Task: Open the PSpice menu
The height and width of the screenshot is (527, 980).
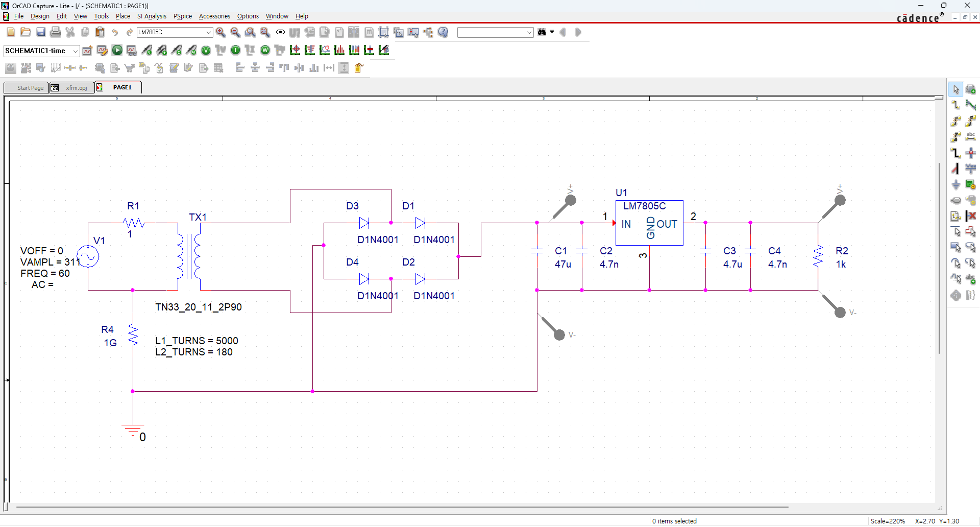Action: 182,16
